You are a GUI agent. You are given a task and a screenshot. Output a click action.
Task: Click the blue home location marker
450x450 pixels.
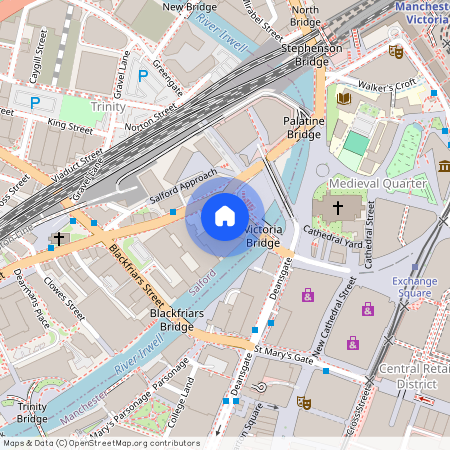225,217
